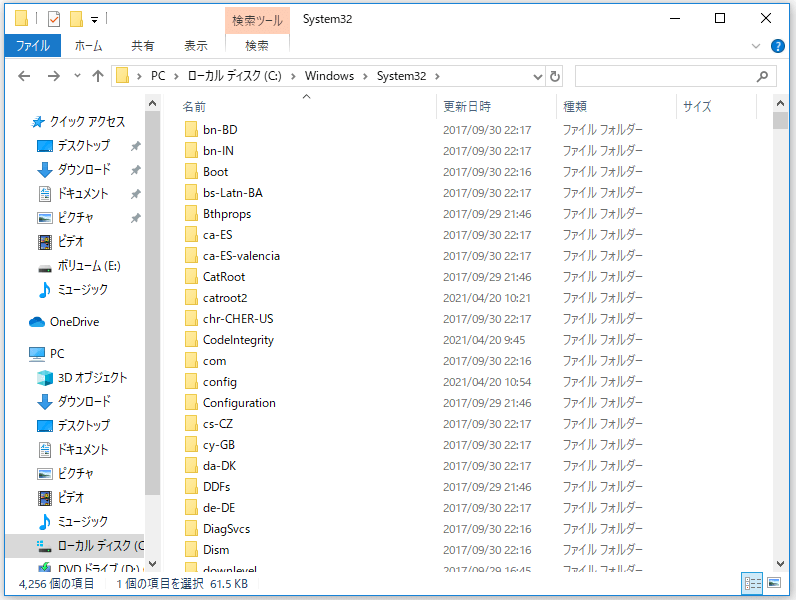Click the Refresh button in address bar

555,76
